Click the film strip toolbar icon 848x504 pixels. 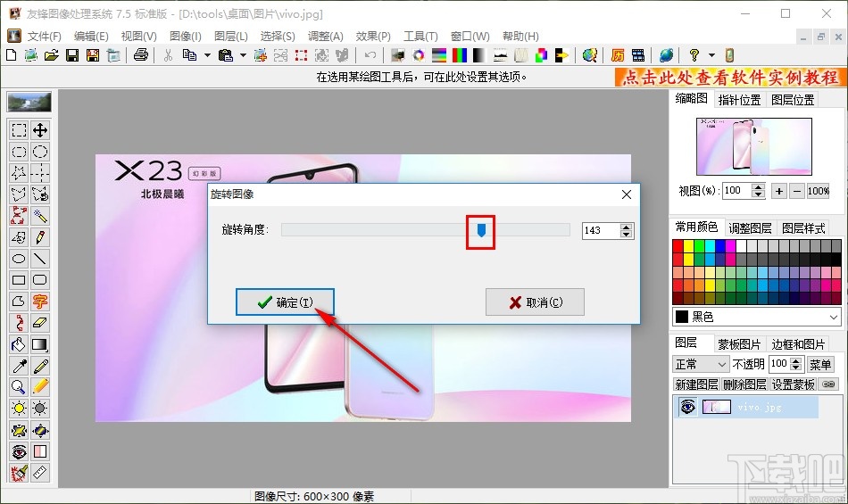pyautogui.click(x=638, y=55)
